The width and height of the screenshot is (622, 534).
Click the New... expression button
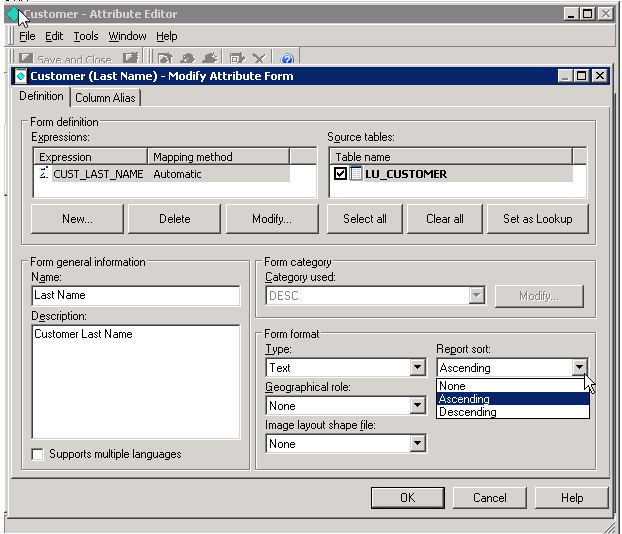click(x=77, y=219)
